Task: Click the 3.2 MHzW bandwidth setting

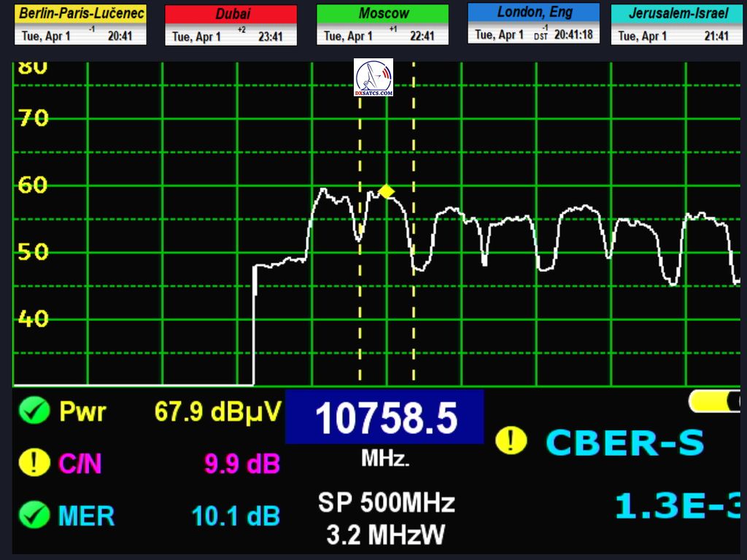Action: [386, 534]
